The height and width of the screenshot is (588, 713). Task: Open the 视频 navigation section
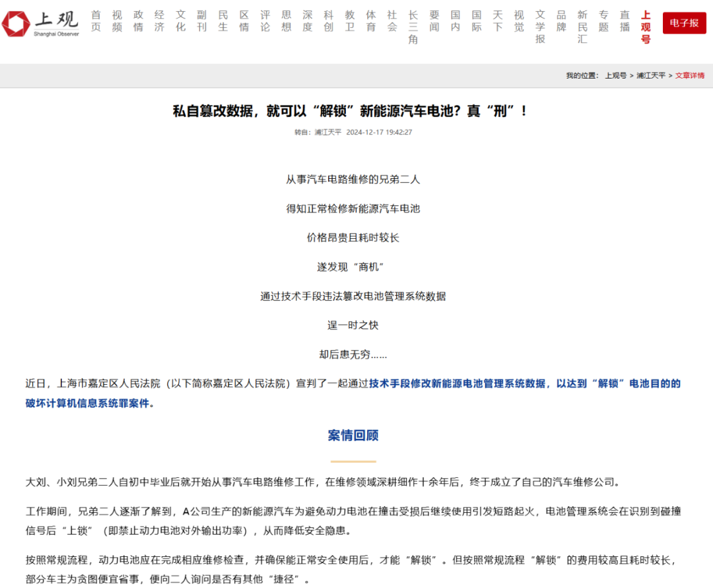(118, 21)
